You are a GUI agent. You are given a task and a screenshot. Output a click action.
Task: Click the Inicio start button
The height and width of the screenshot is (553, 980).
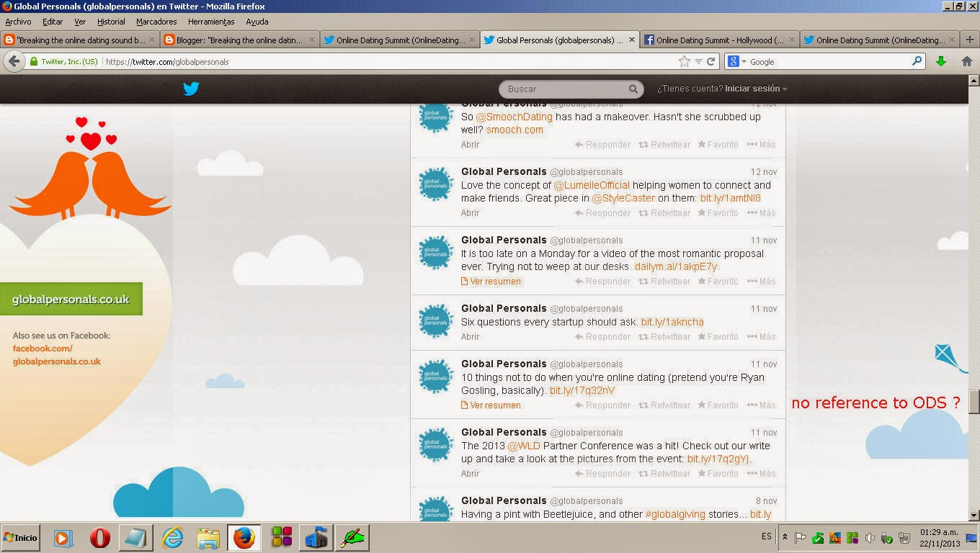point(20,538)
